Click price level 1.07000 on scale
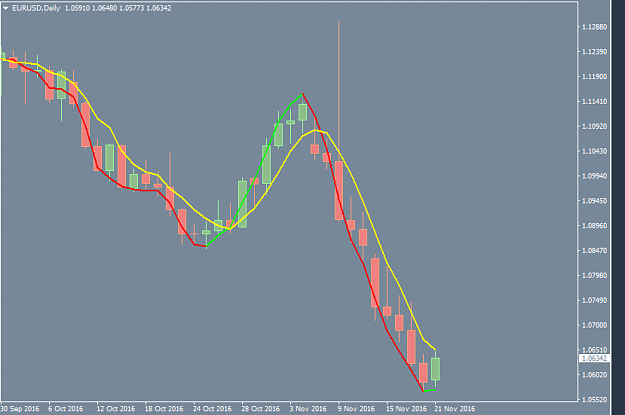 [x=594, y=325]
